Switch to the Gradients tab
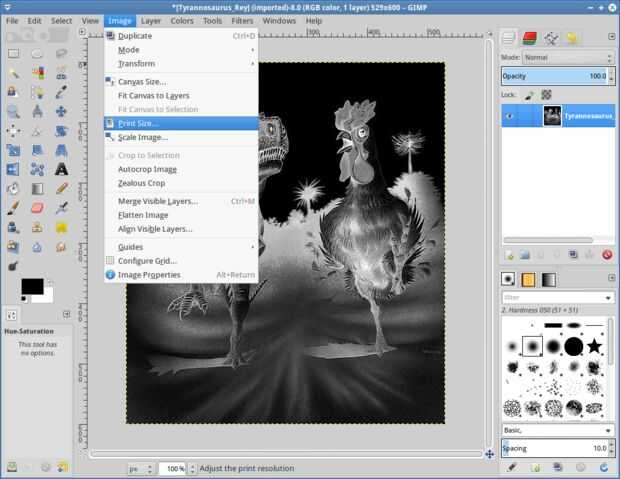Image resolution: width=620 pixels, height=479 pixels. coord(548,280)
